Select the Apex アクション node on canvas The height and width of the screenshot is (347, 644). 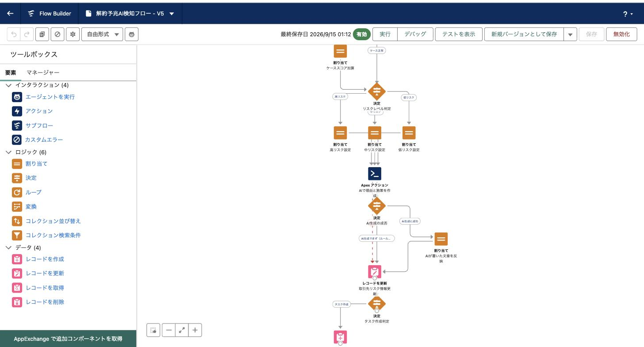tap(375, 174)
